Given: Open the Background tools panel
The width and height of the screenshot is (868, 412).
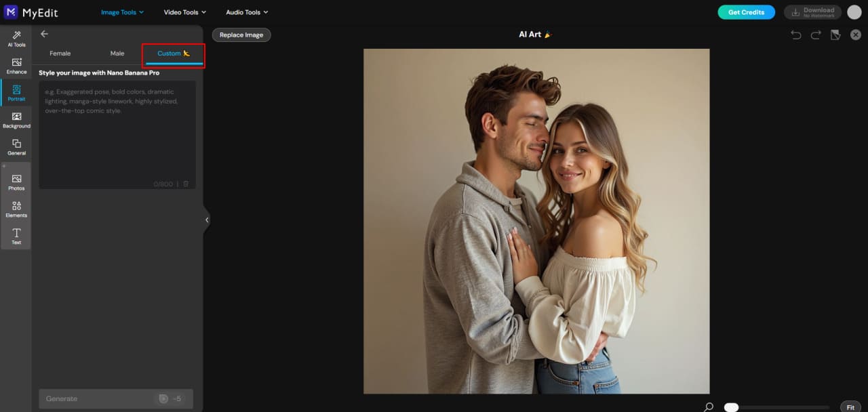Looking at the screenshot, I should [16, 120].
